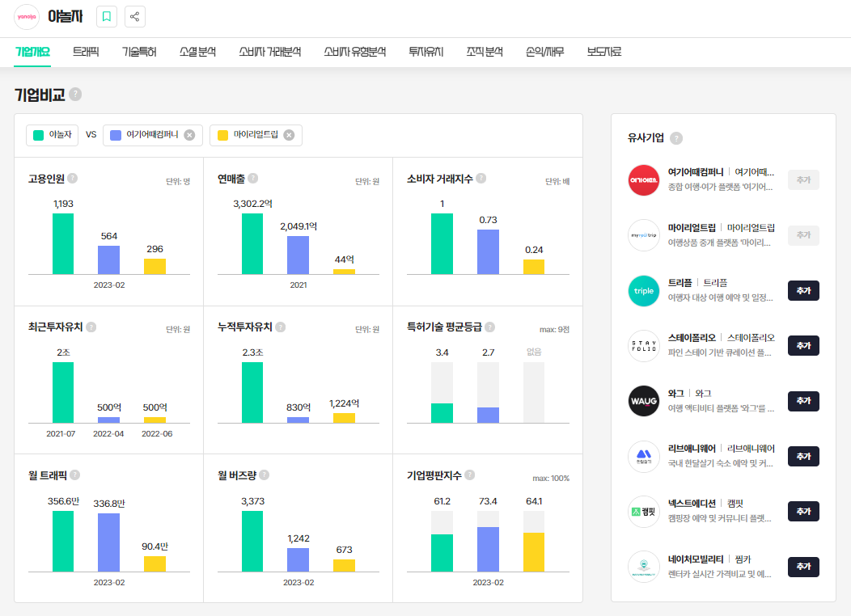Click the green 1,193 employee bar
Screen dimensions: 851x616
pos(63,244)
